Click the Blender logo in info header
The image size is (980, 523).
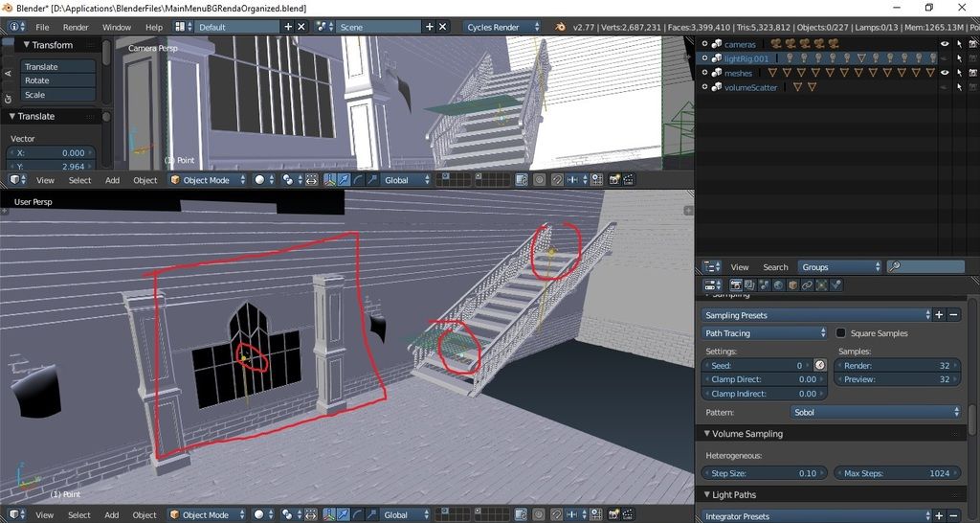coord(560,27)
